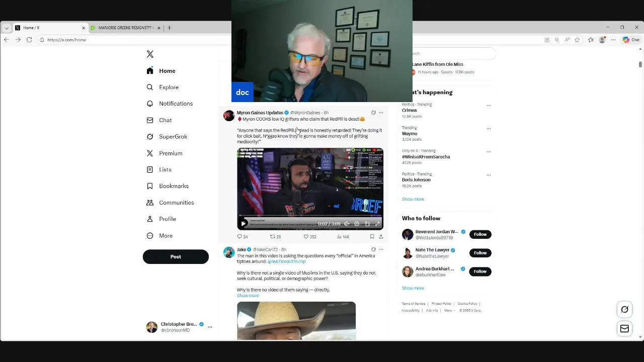
Task: Open Chat in the X sidebar
Action: point(159,120)
